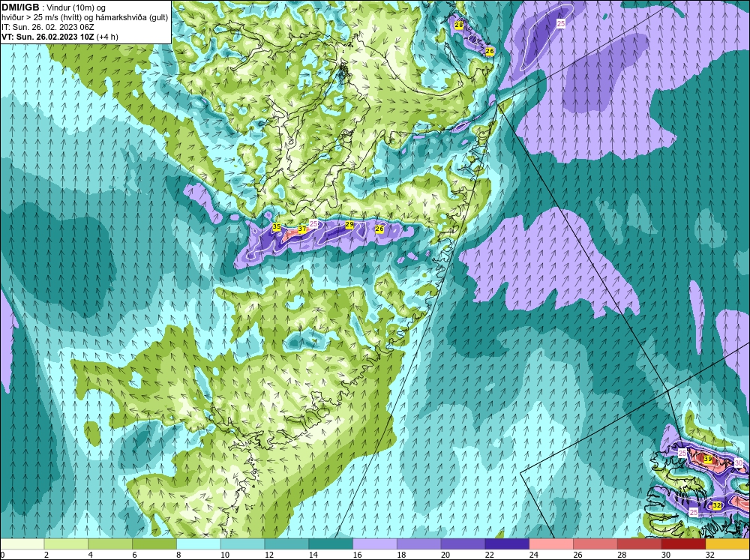This screenshot has height=560, width=750.
Task: Pick the 12–14 m/s teal legend swatch
Action: (286, 544)
